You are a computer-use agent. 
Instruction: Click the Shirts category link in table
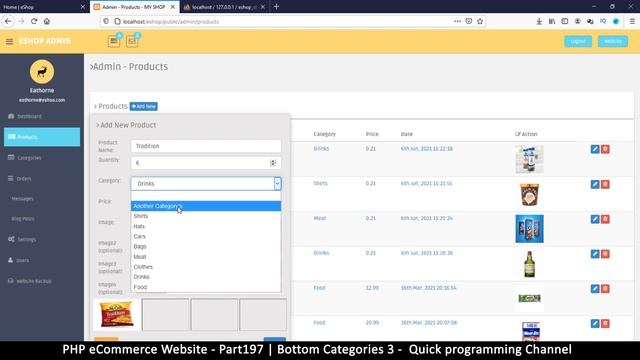(320, 183)
